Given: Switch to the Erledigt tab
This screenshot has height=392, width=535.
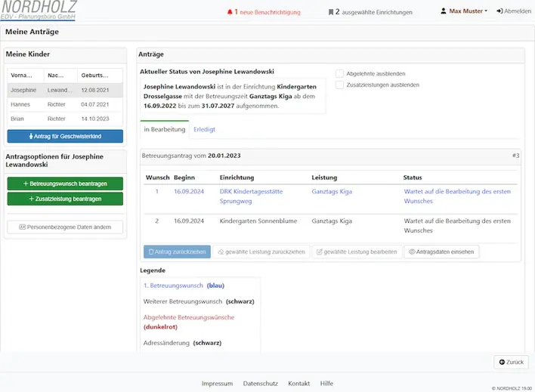Looking at the screenshot, I should (x=204, y=129).
